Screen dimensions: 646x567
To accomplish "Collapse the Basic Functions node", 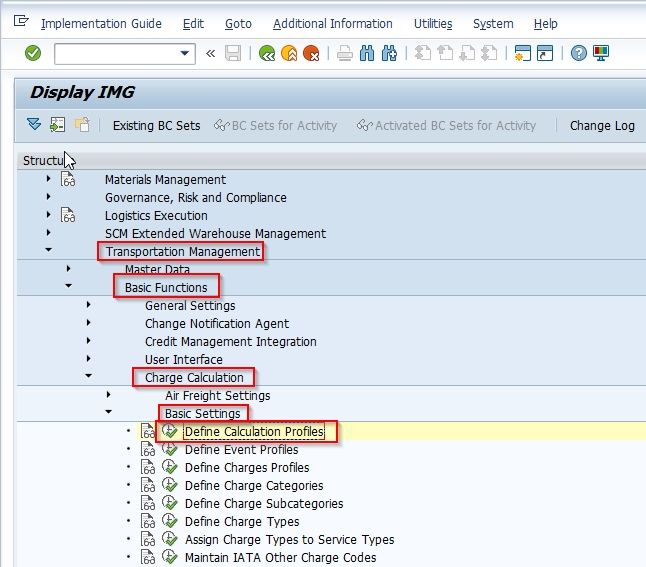I will tap(68, 286).
